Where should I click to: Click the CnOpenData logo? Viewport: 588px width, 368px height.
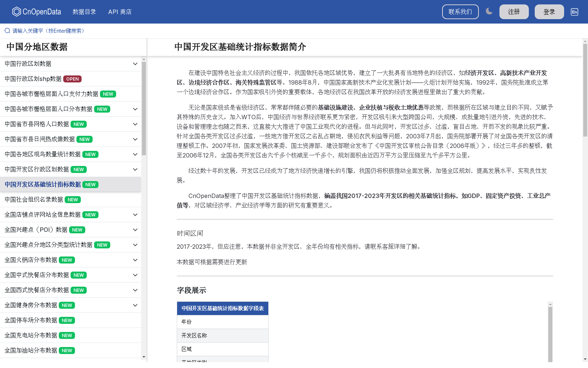click(36, 12)
